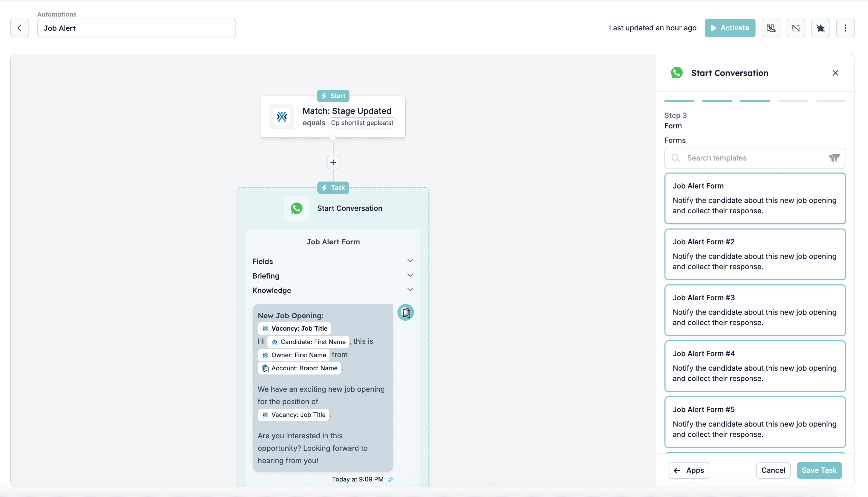
Task: Edit the Job Alert automation name field
Action: coord(136,28)
